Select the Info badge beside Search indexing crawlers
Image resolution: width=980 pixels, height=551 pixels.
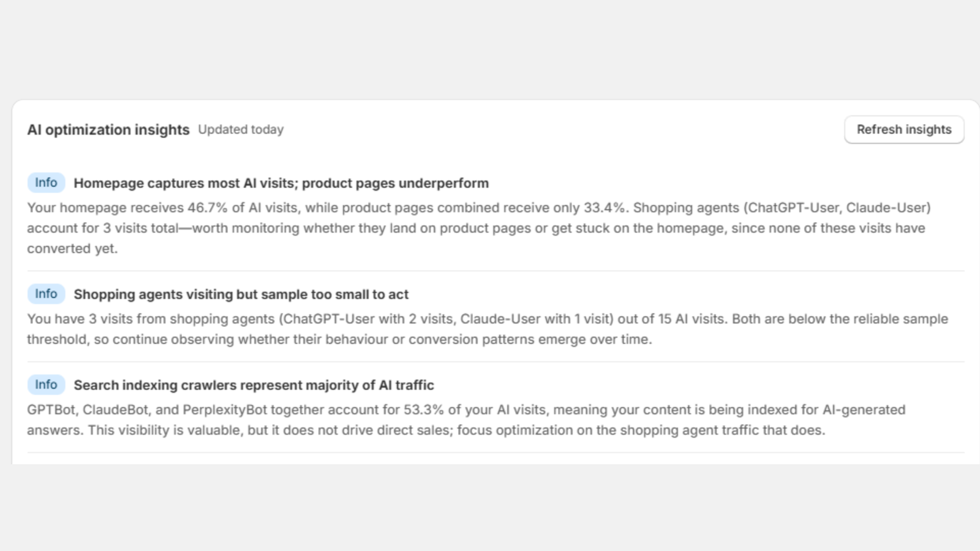click(46, 384)
